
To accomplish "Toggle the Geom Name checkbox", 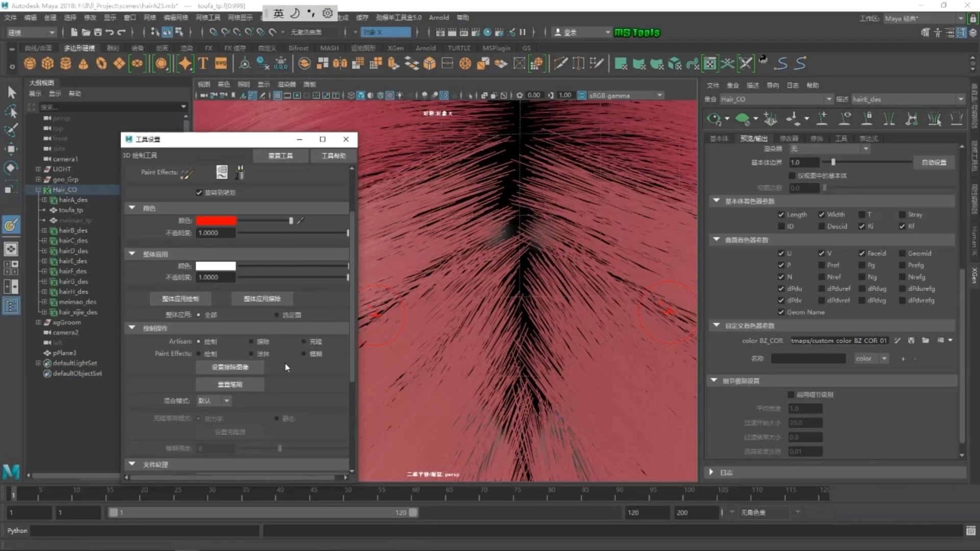I will [x=781, y=312].
